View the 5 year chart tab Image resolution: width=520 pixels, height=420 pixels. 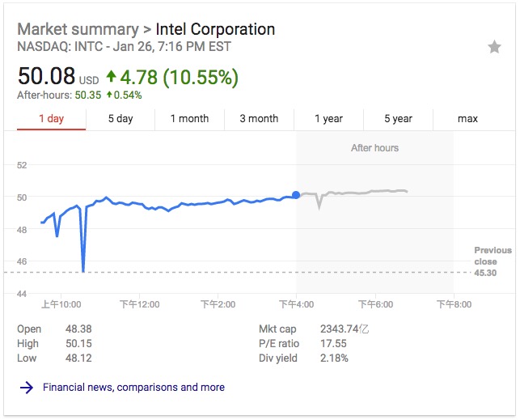point(398,119)
